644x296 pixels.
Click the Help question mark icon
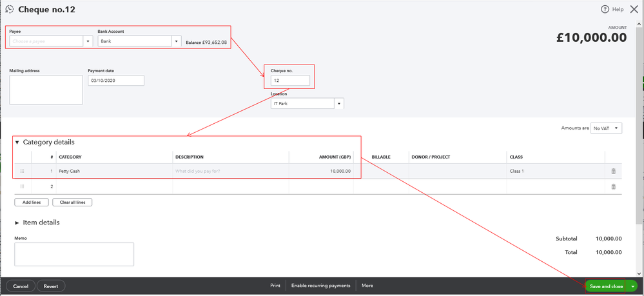click(x=605, y=9)
